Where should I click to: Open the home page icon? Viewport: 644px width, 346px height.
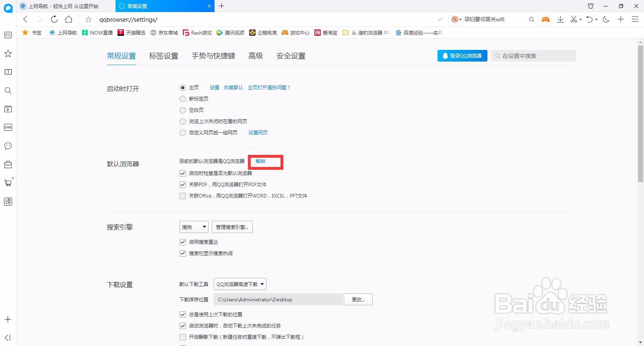(x=69, y=19)
